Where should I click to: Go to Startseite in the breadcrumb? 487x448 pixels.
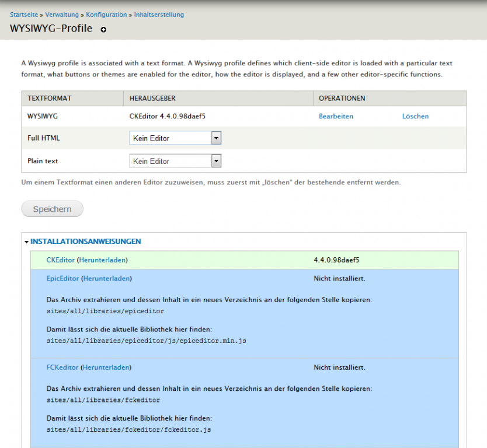[x=24, y=15]
